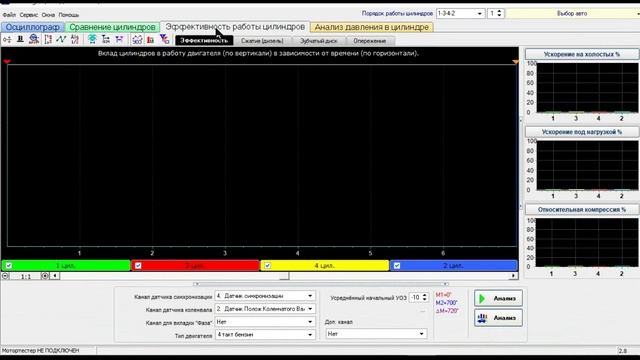Switch to the Анализ давления в цилиндре tab

tap(371, 27)
